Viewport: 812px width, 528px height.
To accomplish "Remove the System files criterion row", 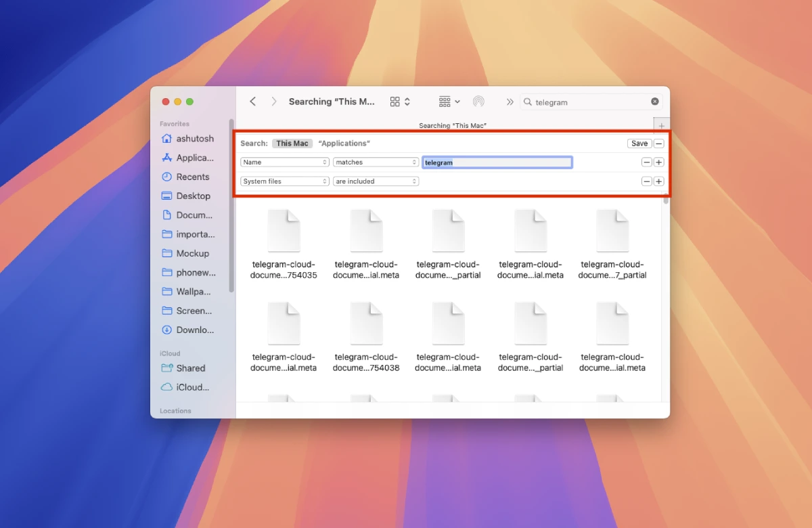I will point(647,181).
